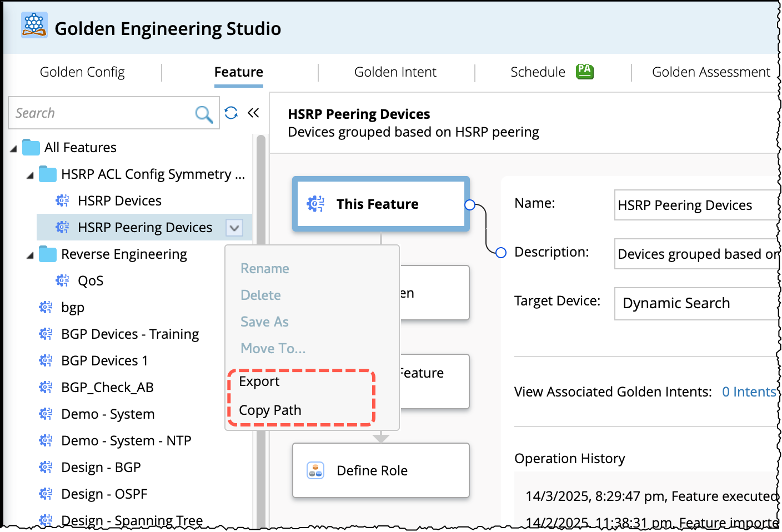Open the Target Device Dynamic Search combo box
Screen dimensions: 782x532
[697, 303]
